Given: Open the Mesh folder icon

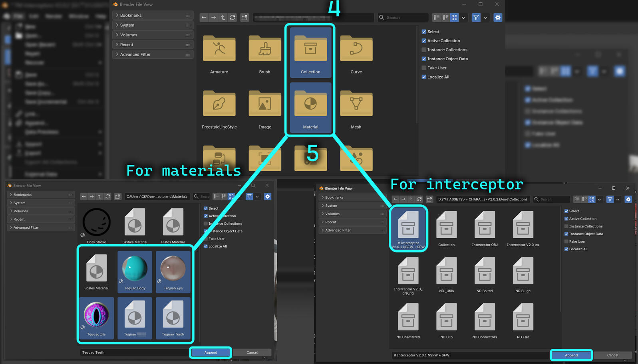Looking at the screenshot, I should (356, 105).
